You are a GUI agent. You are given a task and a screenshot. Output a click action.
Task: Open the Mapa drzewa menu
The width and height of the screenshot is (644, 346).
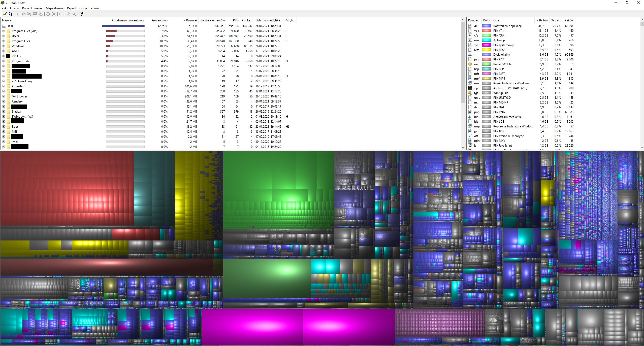[54, 8]
